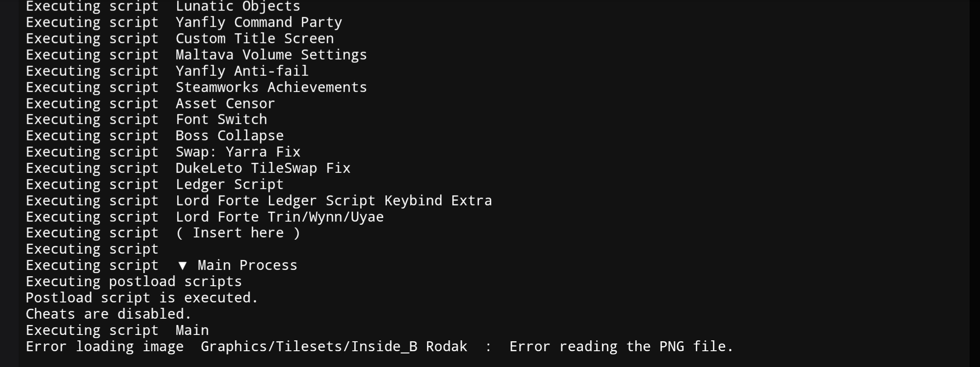
Task: Click "Executing postload scripts" message
Action: point(134,282)
